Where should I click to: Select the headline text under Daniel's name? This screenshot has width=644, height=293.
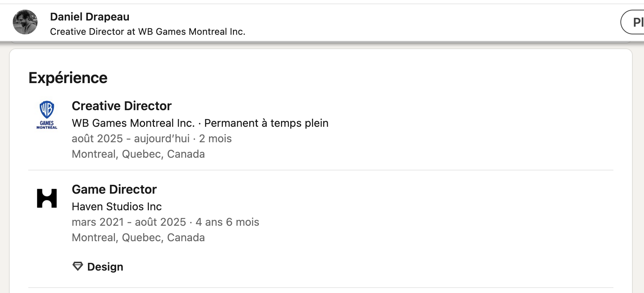(x=147, y=32)
